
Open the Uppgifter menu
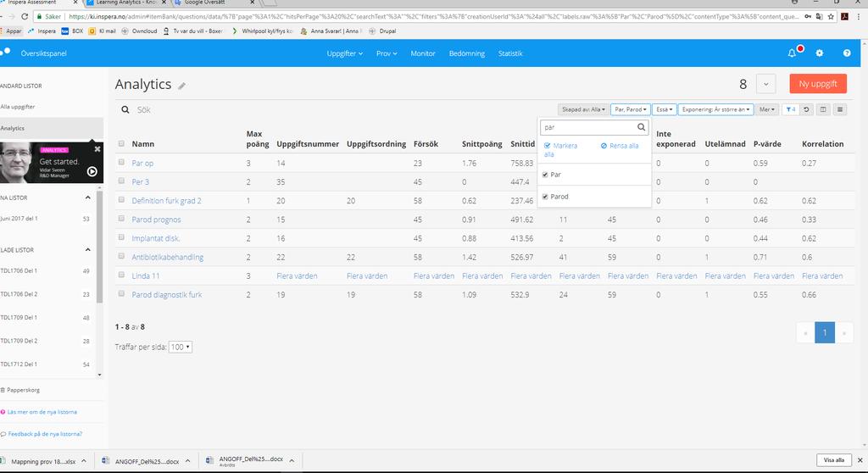tap(344, 53)
